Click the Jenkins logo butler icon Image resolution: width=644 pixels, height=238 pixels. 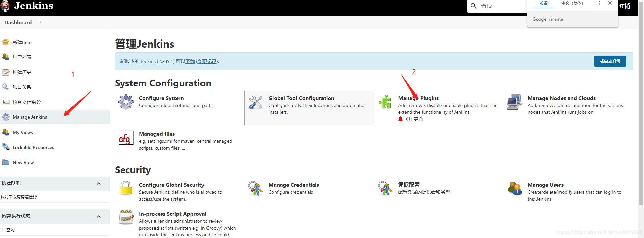(x=5, y=6)
